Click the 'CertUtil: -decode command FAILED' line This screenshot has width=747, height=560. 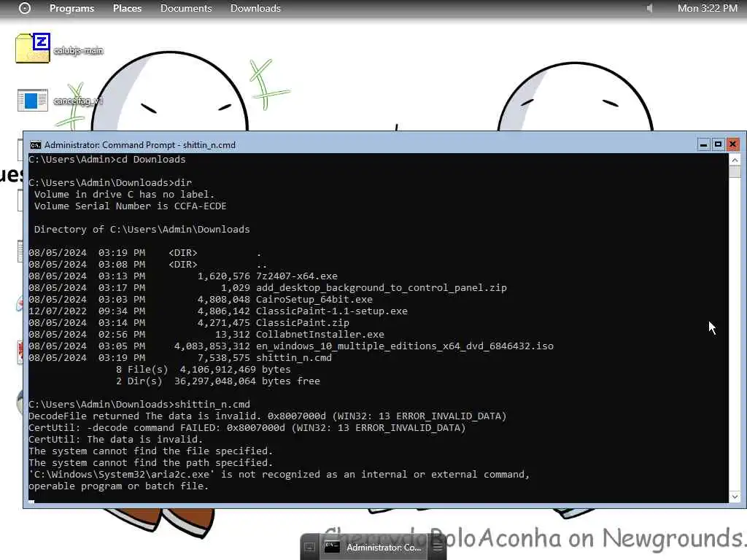coord(247,427)
